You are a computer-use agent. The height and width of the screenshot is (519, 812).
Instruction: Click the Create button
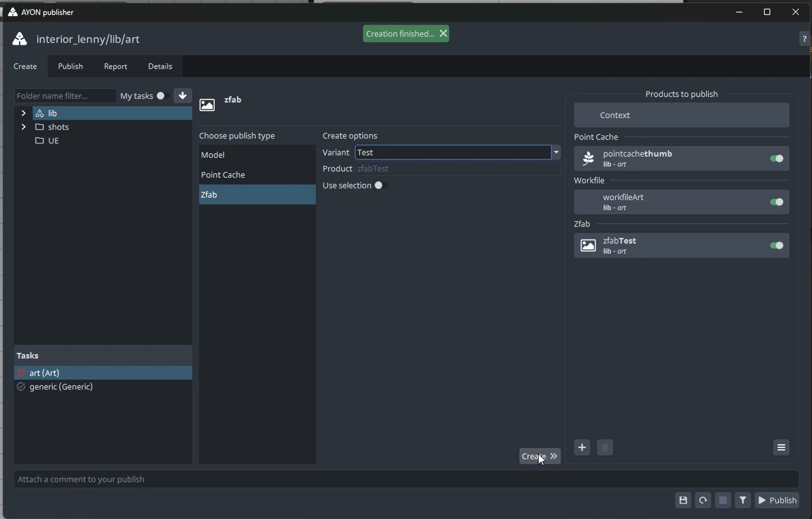pyautogui.click(x=540, y=456)
